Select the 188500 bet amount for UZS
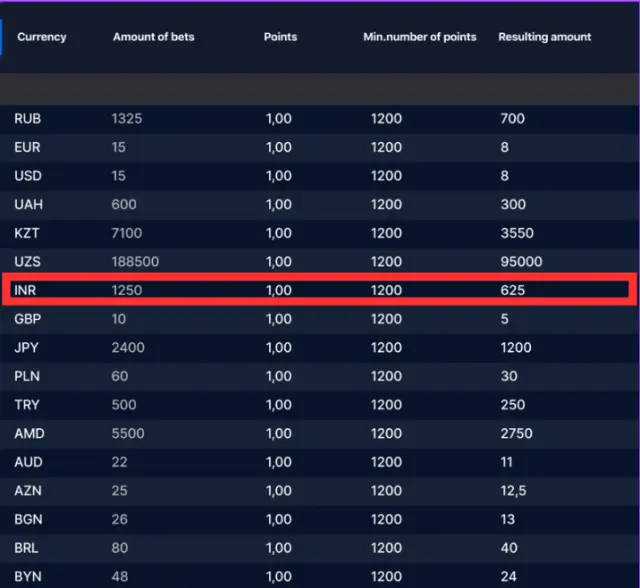640x588 pixels. pyautogui.click(x=136, y=262)
